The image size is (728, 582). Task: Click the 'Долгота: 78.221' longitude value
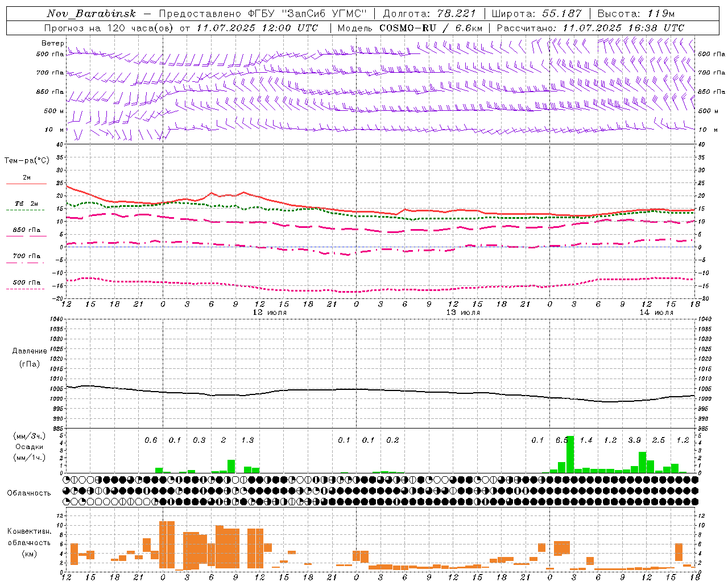429,14
